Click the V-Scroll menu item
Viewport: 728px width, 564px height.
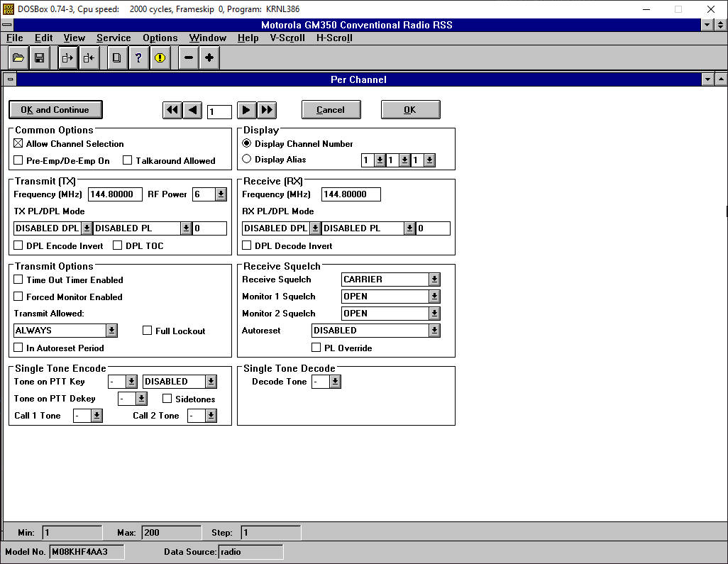[287, 38]
